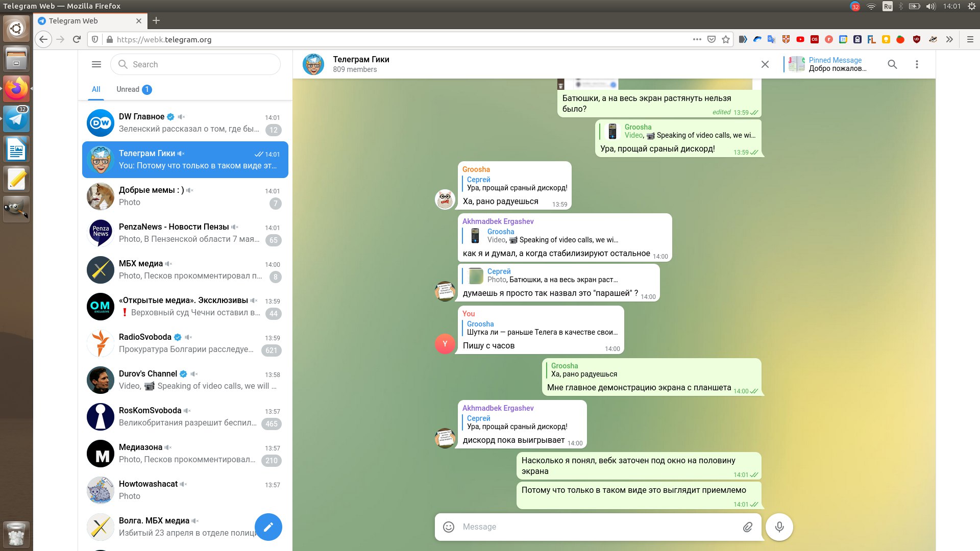Click the own message 'Потому что только в таком виде'

[x=639, y=495]
